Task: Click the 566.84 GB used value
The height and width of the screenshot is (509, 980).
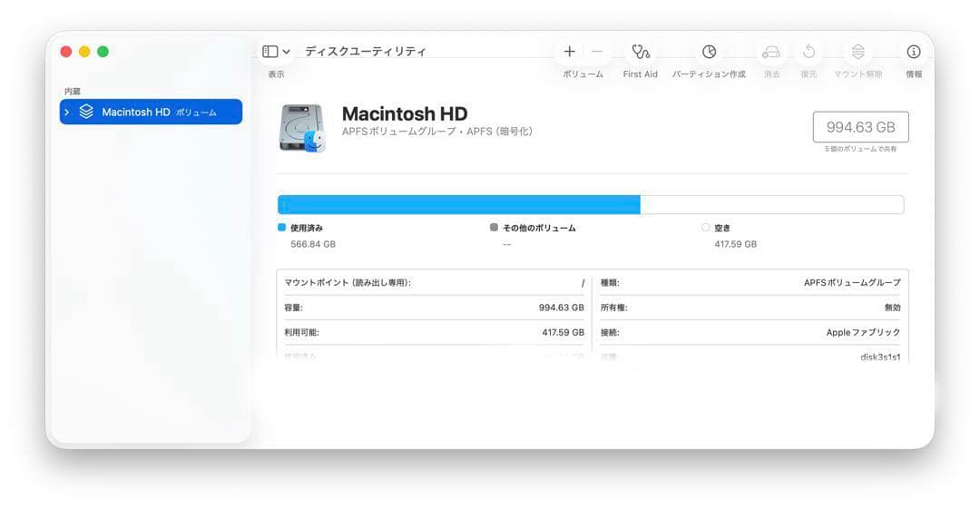Action: [313, 244]
